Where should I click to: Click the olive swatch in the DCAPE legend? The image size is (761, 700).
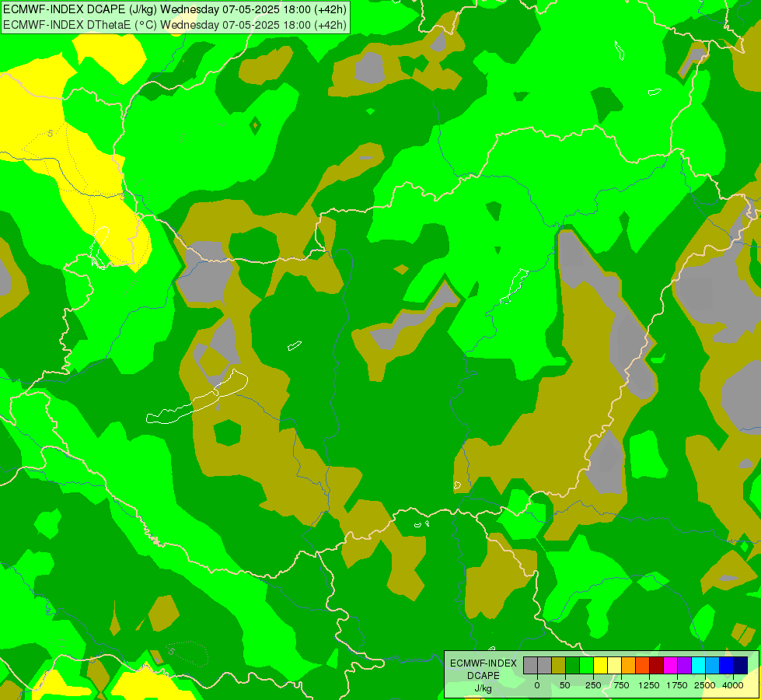[x=559, y=665]
